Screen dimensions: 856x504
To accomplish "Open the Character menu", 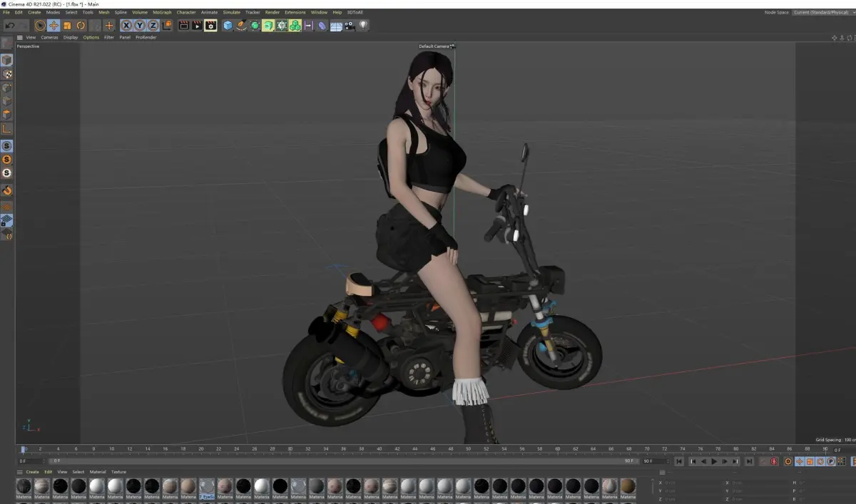I will (x=186, y=12).
